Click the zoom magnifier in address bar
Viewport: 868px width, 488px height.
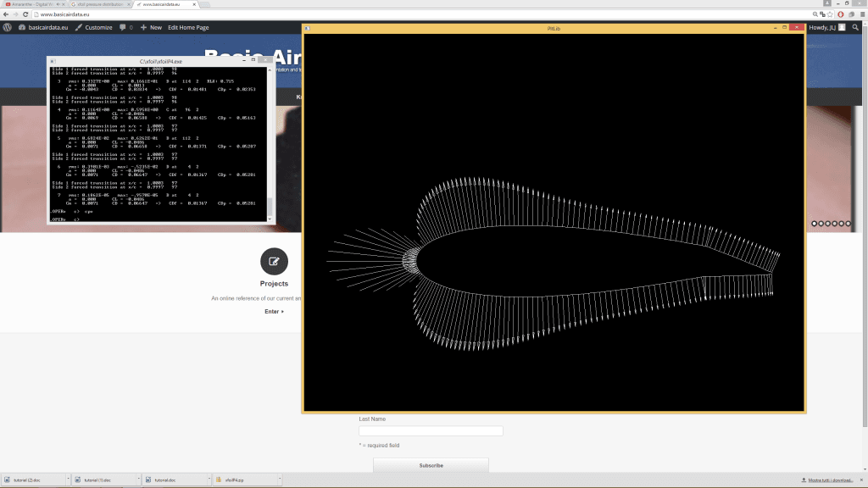coord(815,14)
